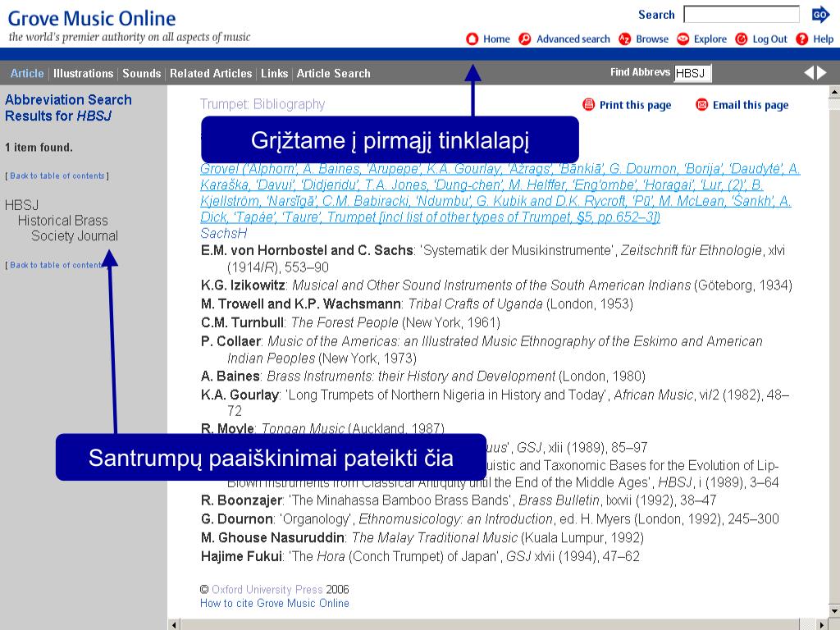Switch to the Illustrations tab
Screen dimensions: 840x630
point(83,73)
